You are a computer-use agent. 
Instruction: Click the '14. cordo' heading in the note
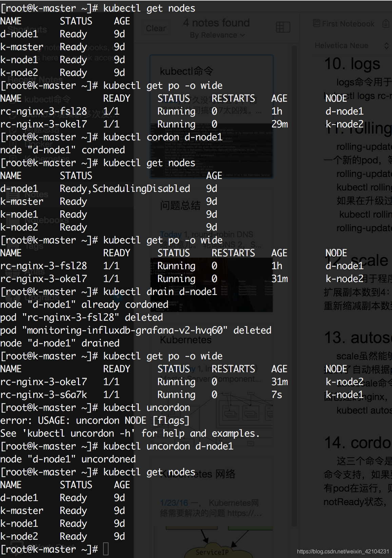358,443
